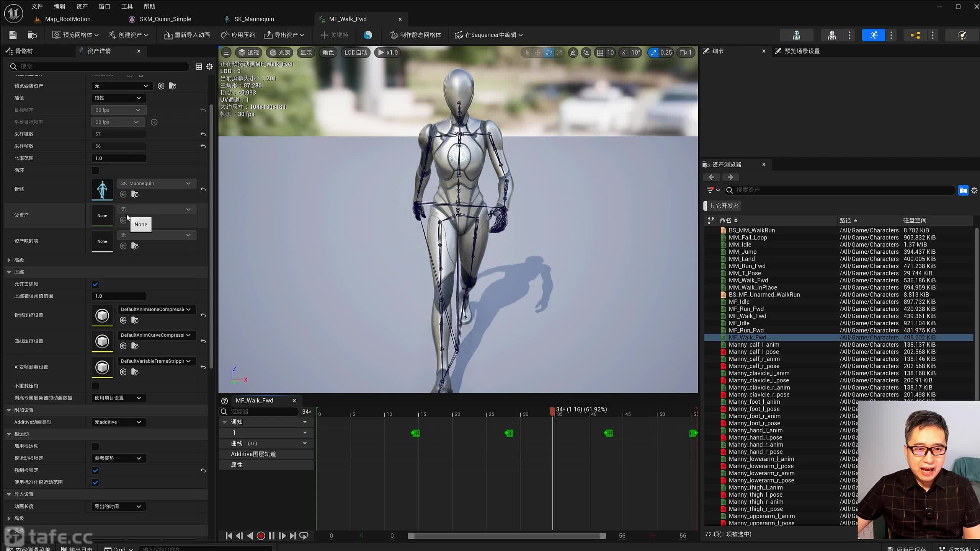Click the save asset floppy disk icon
This screenshot has height=551, width=980.
coord(13,35)
